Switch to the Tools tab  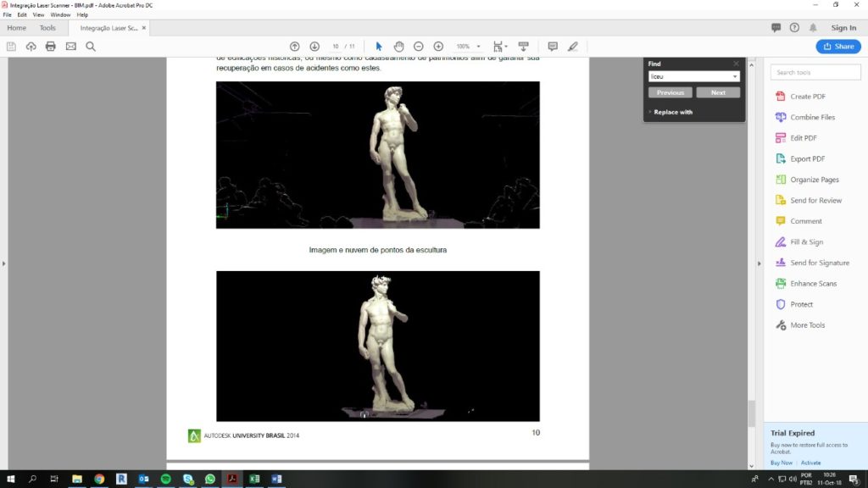(47, 28)
